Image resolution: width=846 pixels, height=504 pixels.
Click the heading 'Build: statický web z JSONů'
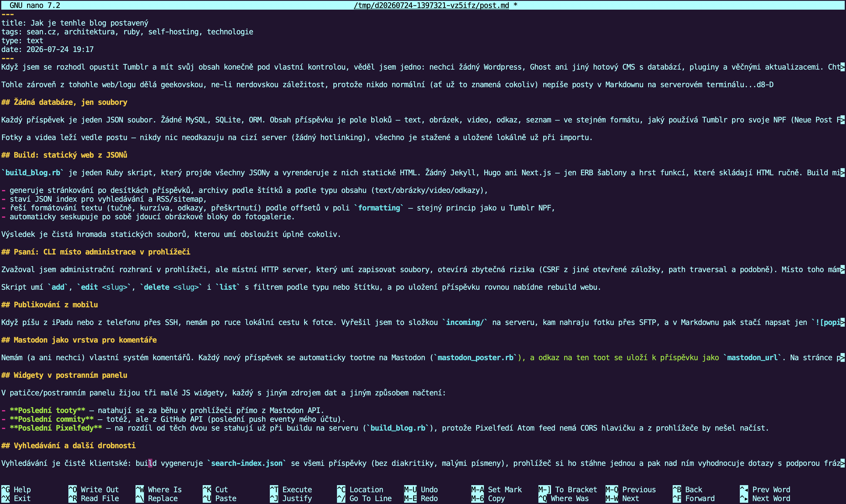click(64, 155)
